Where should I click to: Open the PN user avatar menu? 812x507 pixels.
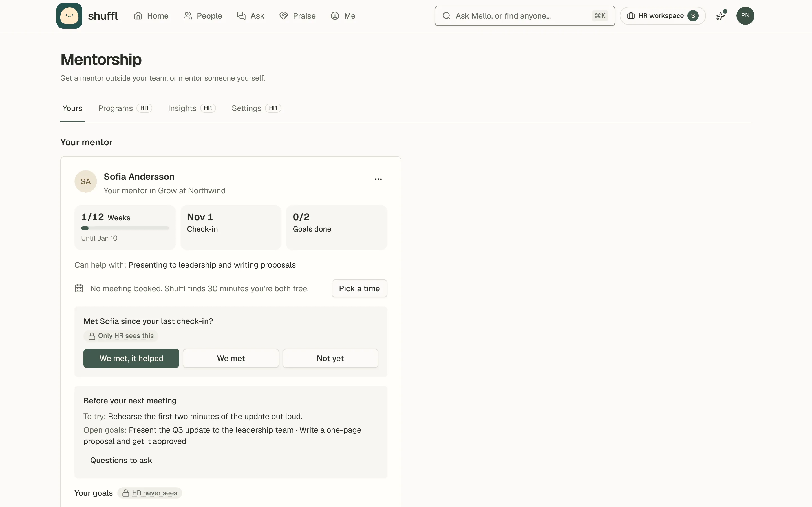coord(745,16)
